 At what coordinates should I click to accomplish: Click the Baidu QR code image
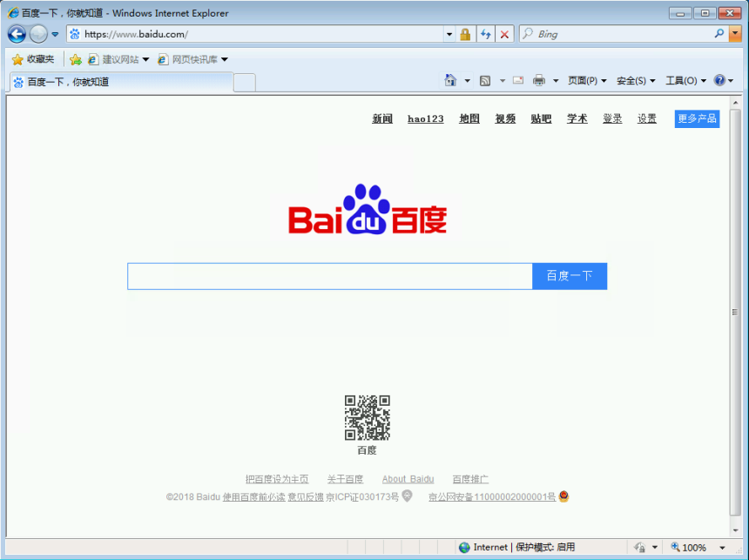point(368,418)
